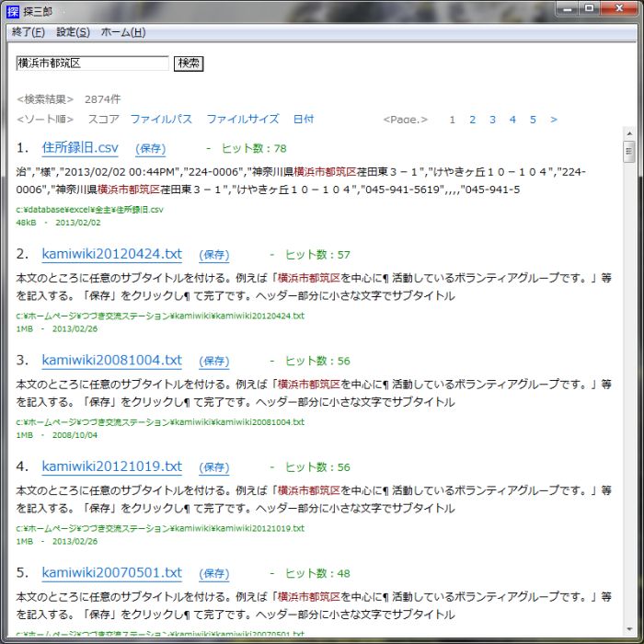644x644 pixels.
Task: Go to results page 2
Action: point(472,120)
